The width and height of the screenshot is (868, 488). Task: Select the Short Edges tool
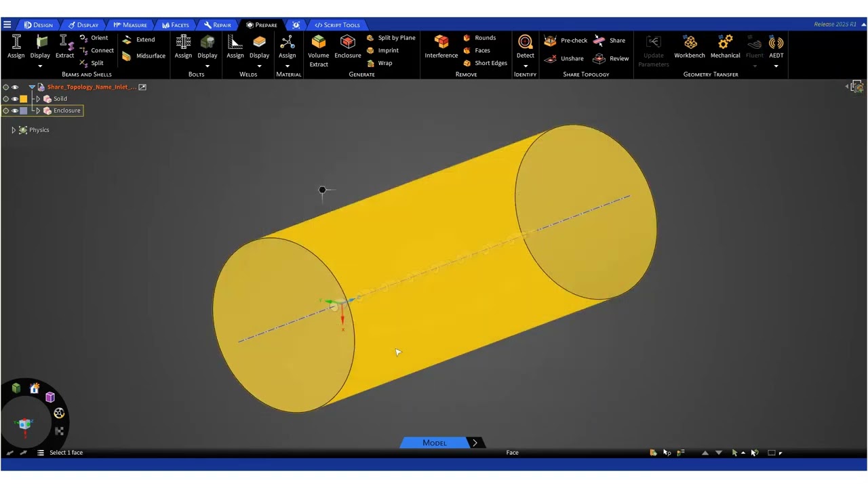tap(485, 63)
